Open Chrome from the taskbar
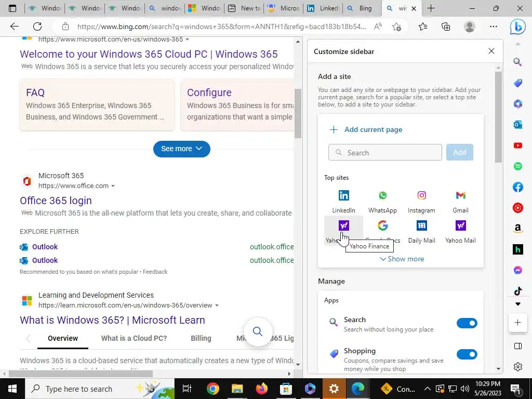Image resolution: width=532 pixels, height=399 pixels. coord(212,389)
